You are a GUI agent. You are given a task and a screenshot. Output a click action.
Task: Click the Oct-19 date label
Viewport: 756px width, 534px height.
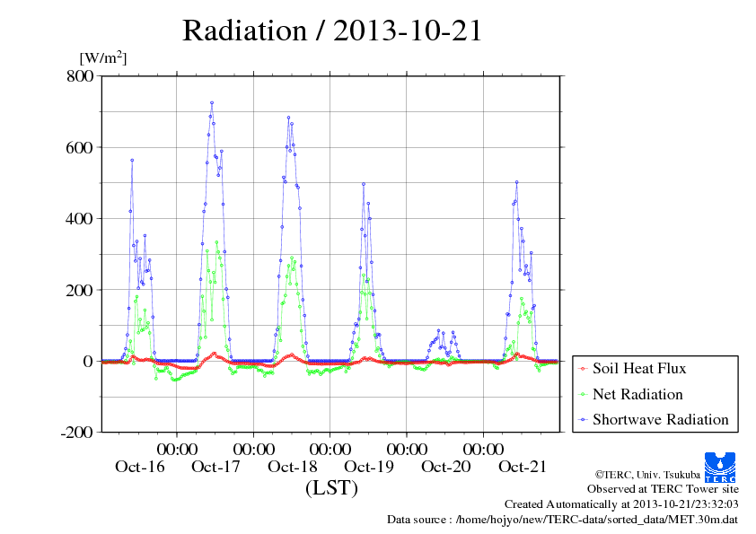(369, 467)
